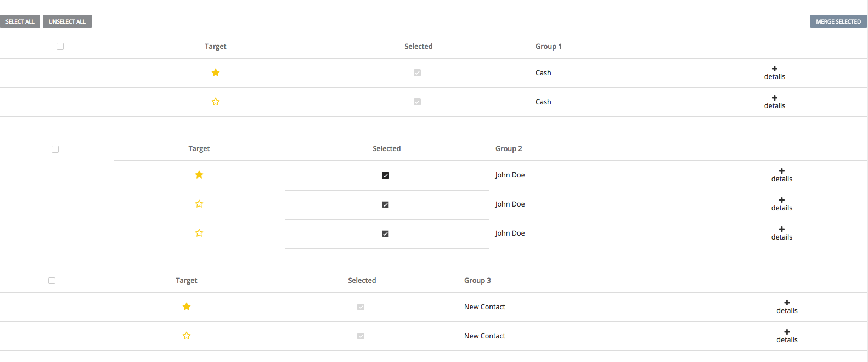This screenshot has width=868, height=362.
Task: Click the Group 2 column header
Action: [509, 148]
